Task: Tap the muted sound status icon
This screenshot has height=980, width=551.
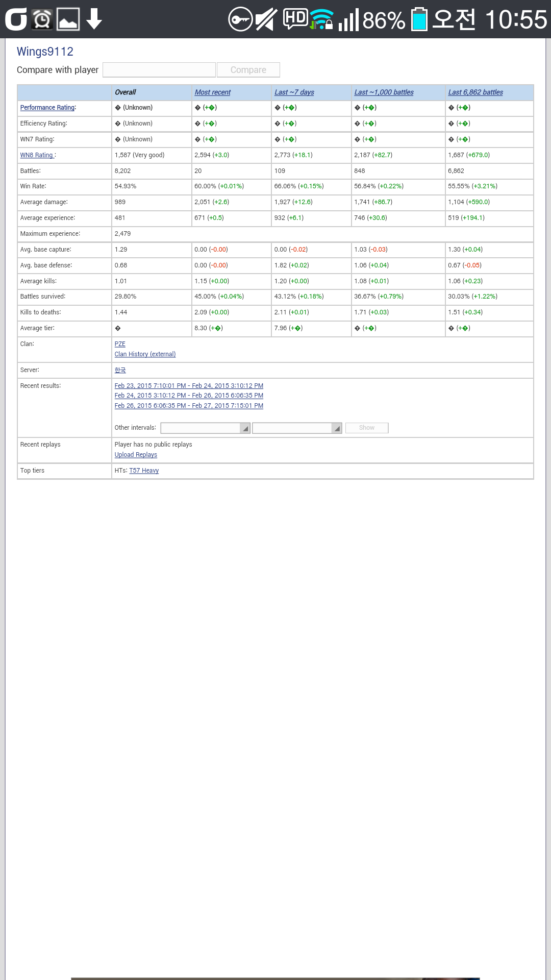Action: pyautogui.click(x=266, y=19)
